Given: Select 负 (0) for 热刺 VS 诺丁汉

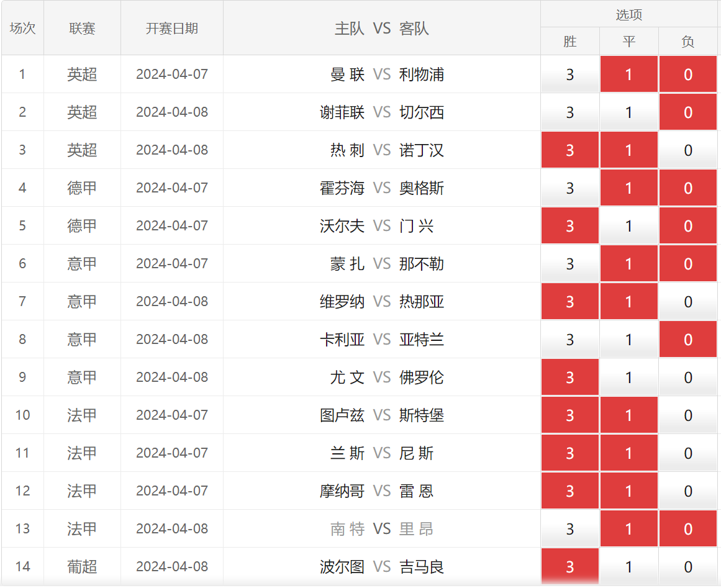Looking at the screenshot, I should 688,150.
